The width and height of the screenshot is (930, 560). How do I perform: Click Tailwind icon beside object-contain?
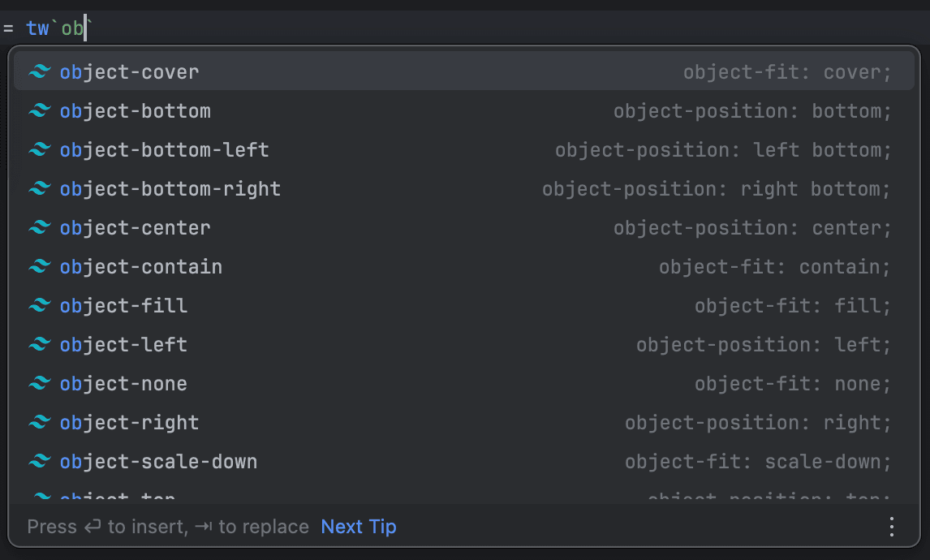tap(39, 267)
